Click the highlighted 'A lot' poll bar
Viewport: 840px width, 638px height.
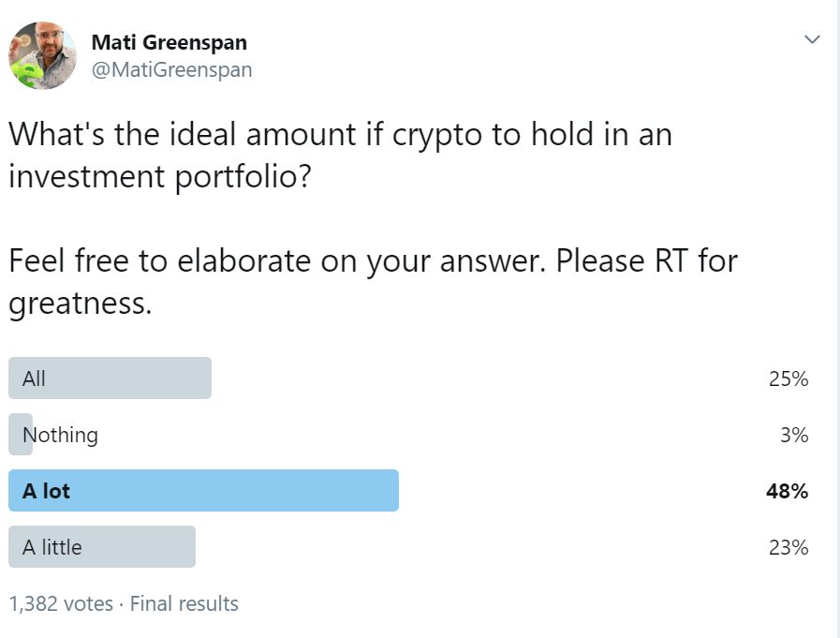(x=203, y=491)
